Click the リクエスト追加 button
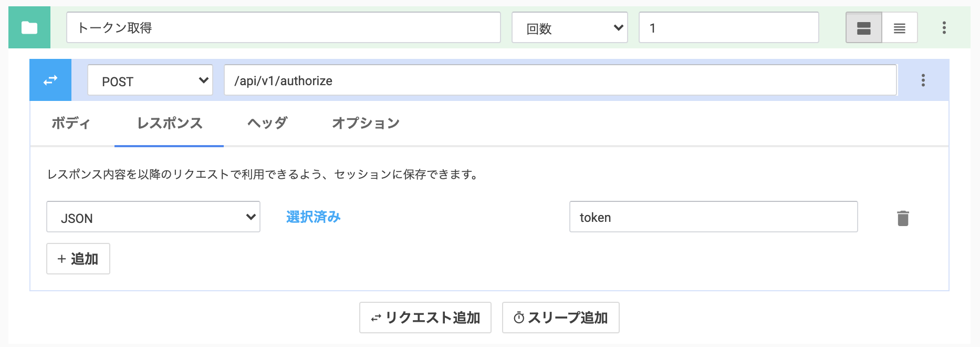 [425, 318]
